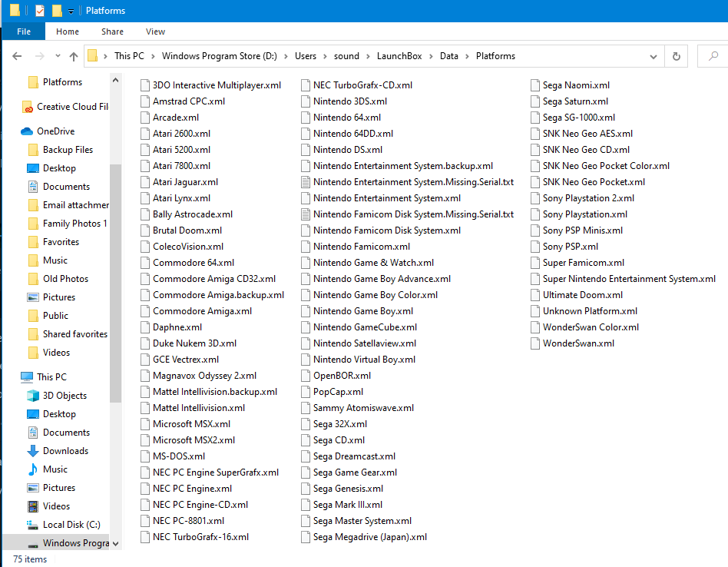Select 3D Objects in navigation pane
Viewport: 728px width, 567px height.
pyautogui.click(x=57, y=396)
